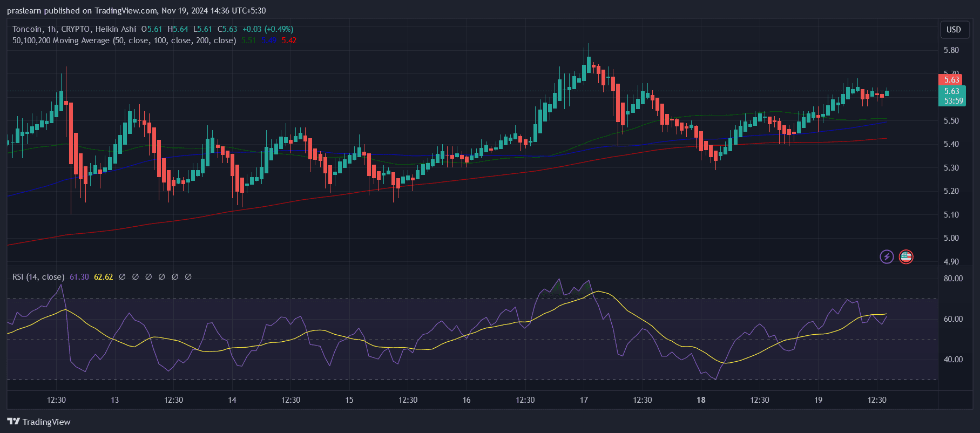
Task: Click the red 5.42 MA value
Action: click(x=289, y=40)
